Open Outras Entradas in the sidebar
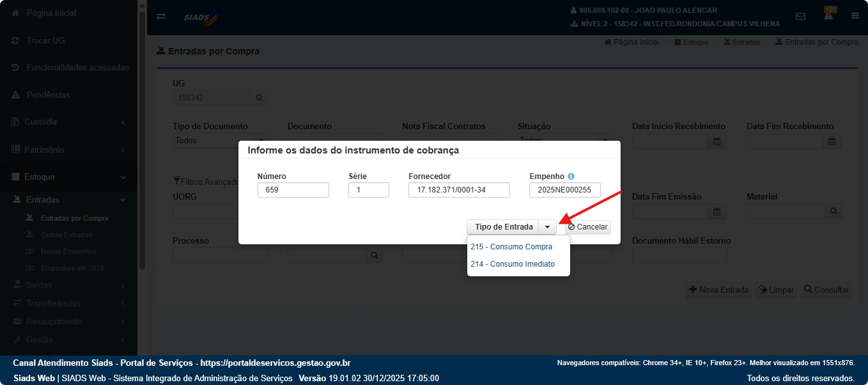868x385 pixels. [x=66, y=235]
